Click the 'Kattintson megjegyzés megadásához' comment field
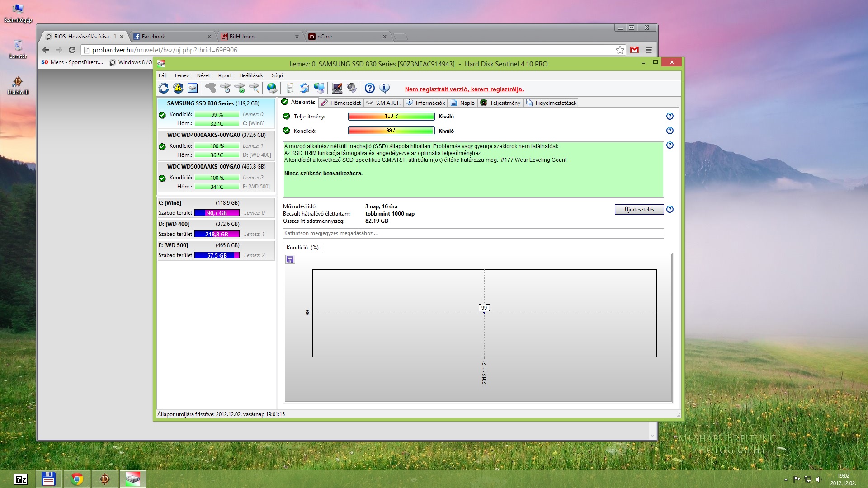The height and width of the screenshot is (488, 868). point(473,233)
